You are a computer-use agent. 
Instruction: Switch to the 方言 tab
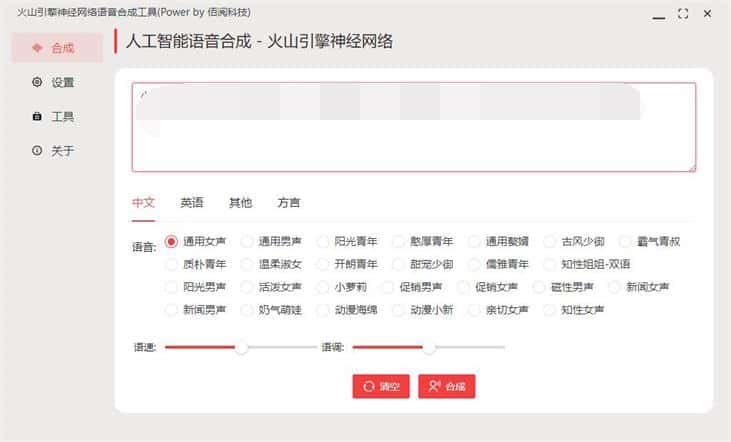click(x=289, y=203)
